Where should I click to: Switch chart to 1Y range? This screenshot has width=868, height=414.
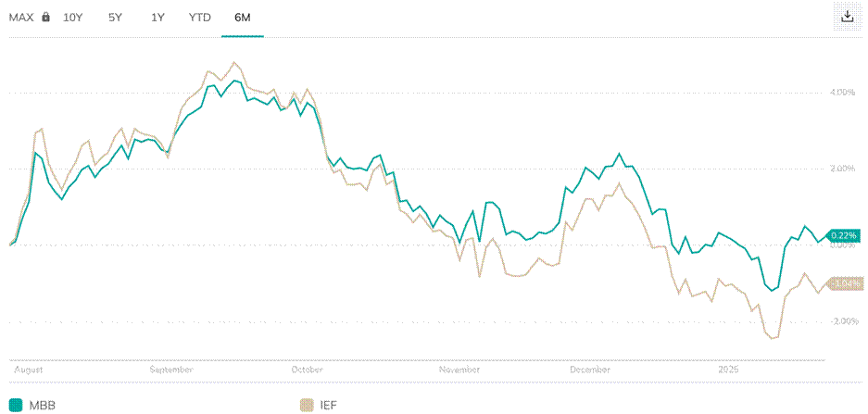tap(158, 18)
